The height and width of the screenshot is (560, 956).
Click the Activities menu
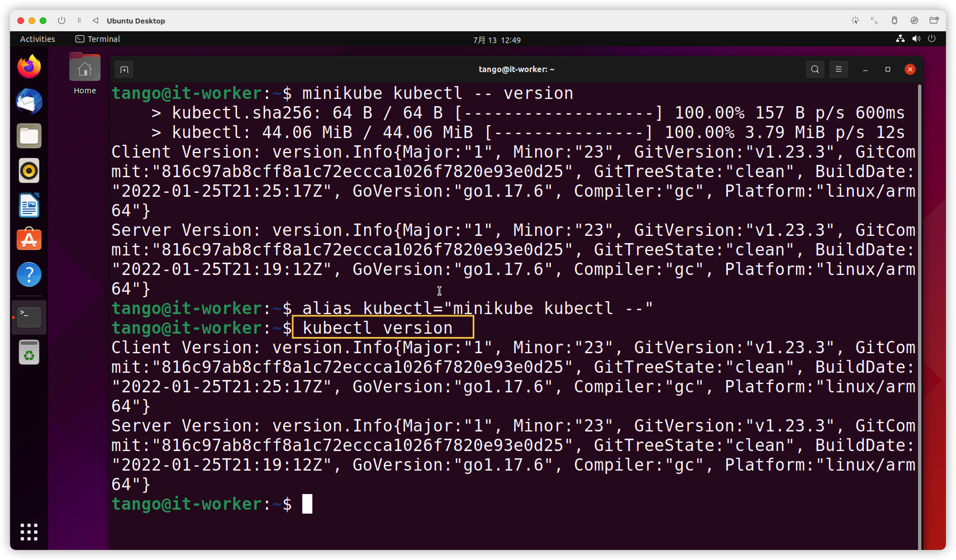point(37,39)
